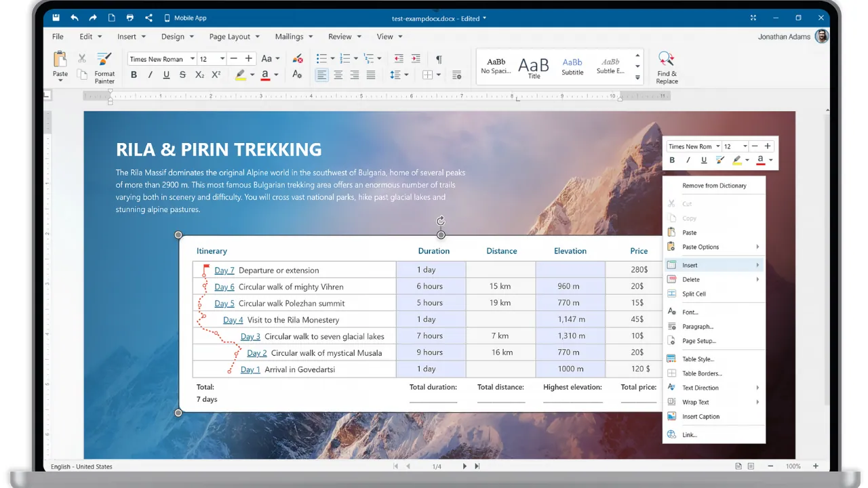Screen dimensions: 868x488
Task: Open font settings icon below clear formatting
Action: pos(297,75)
